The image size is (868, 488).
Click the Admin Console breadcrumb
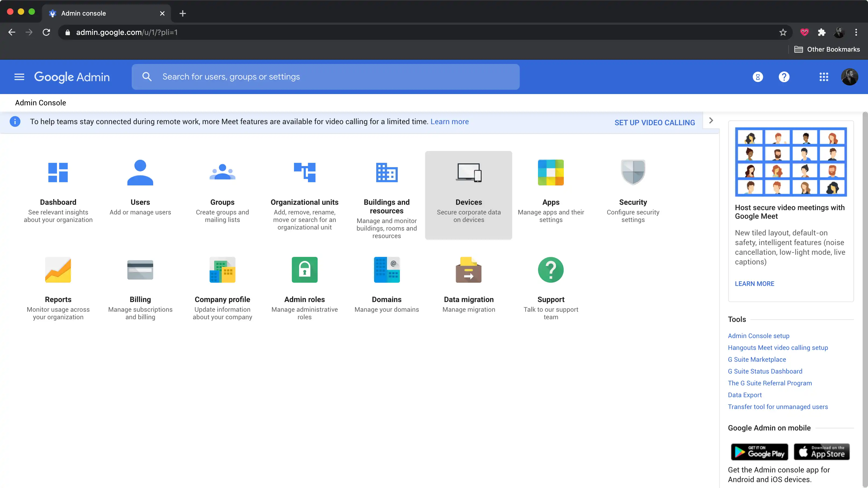tap(40, 102)
